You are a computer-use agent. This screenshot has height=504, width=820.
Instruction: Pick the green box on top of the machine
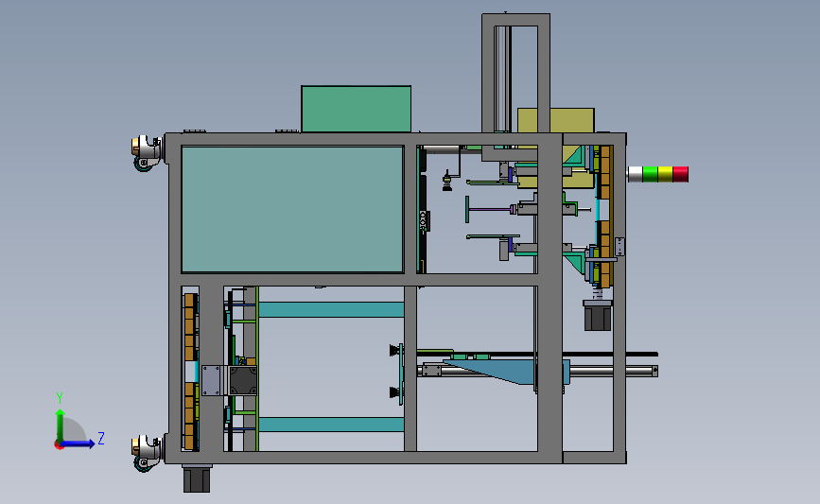point(357,109)
